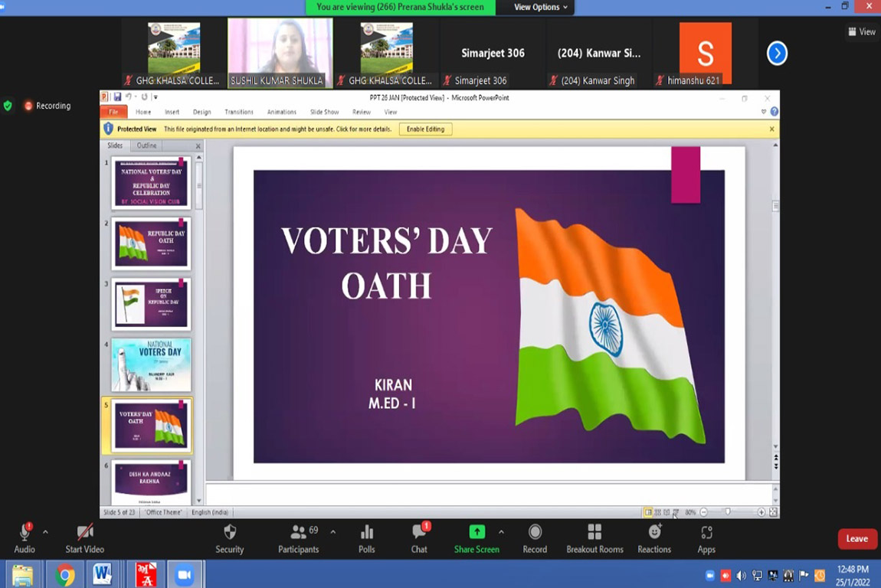Switch to Slide Sorter view icon
The image size is (881, 588).
657,512
